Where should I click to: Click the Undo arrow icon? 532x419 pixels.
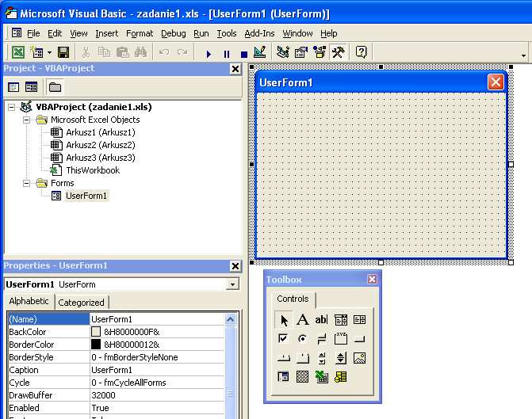(164, 52)
